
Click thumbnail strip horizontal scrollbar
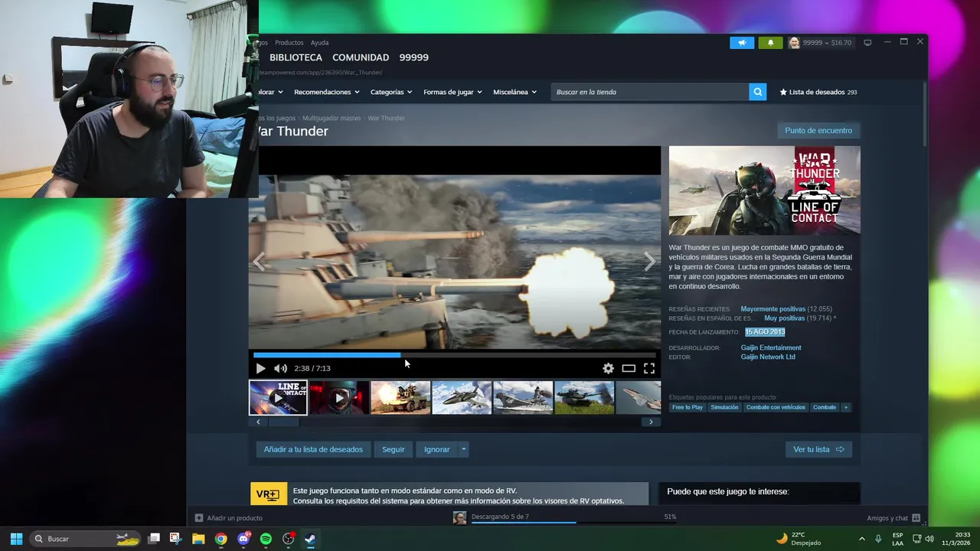(x=283, y=422)
